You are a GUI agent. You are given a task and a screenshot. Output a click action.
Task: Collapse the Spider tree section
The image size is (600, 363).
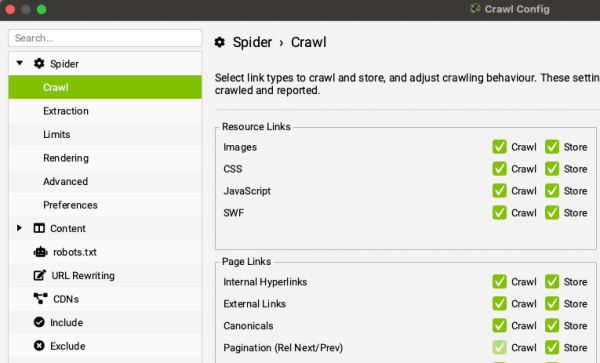(x=20, y=63)
